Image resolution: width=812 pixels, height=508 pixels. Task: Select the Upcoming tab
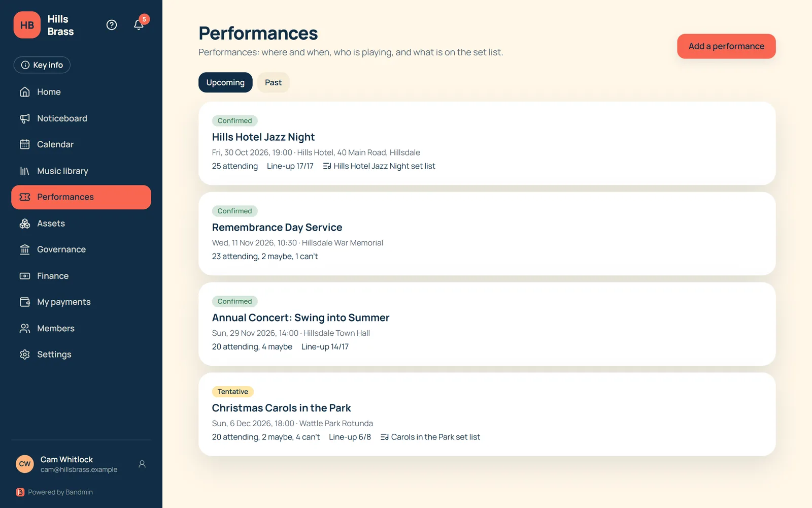(225, 82)
